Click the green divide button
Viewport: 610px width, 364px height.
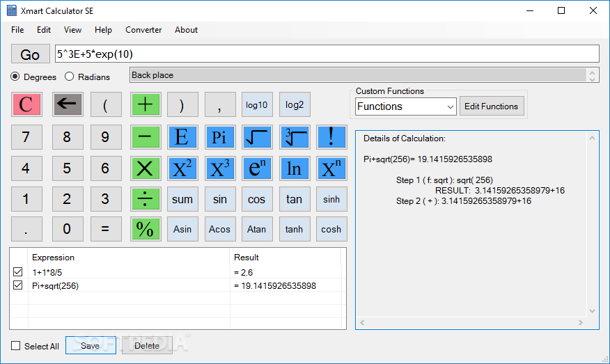(x=145, y=199)
